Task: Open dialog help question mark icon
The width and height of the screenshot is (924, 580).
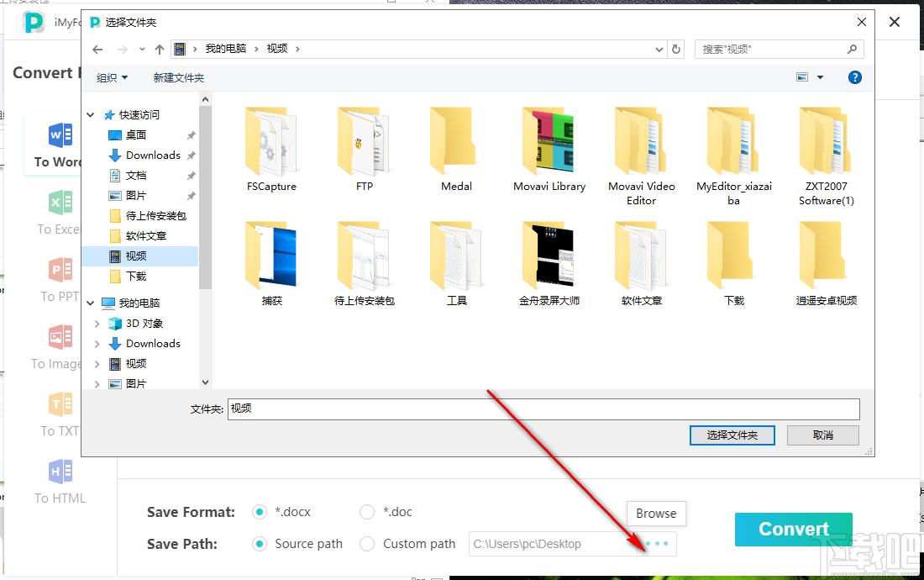Action: click(x=854, y=77)
